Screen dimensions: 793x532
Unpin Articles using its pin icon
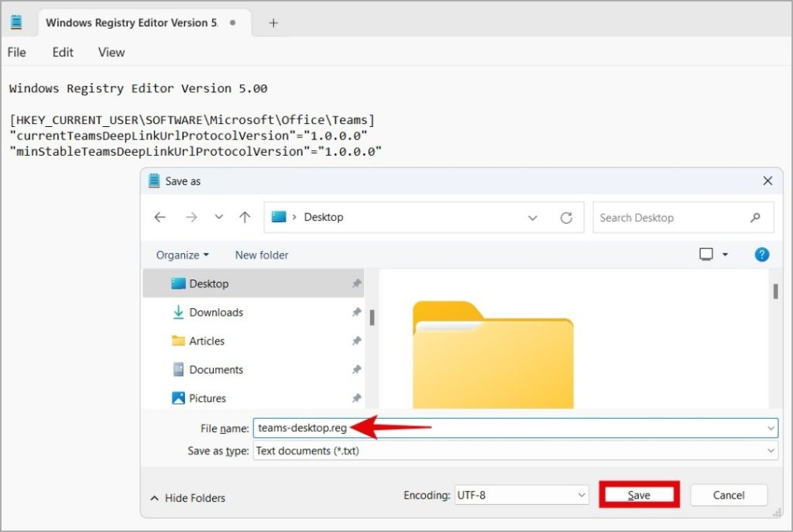pos(356,341)
